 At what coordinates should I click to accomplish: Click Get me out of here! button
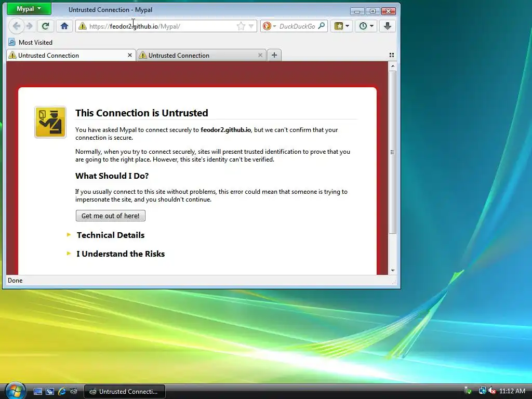click(x=111, y=216)
